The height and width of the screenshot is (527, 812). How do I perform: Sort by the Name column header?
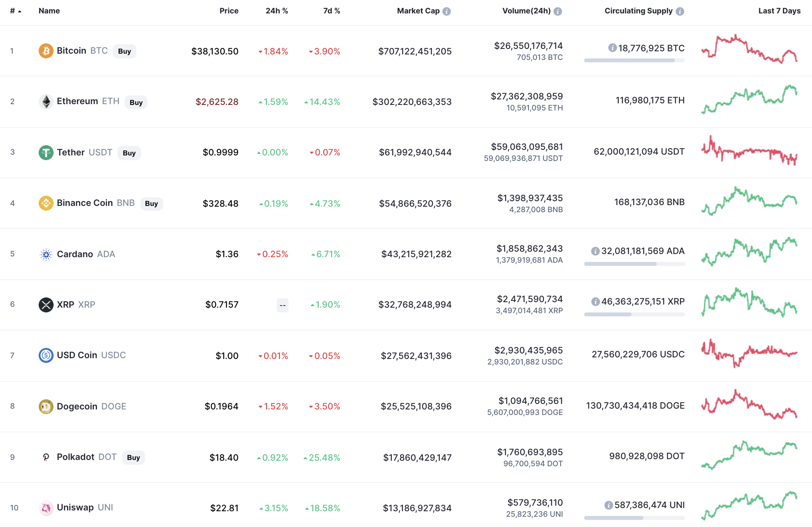pos(49,11)
